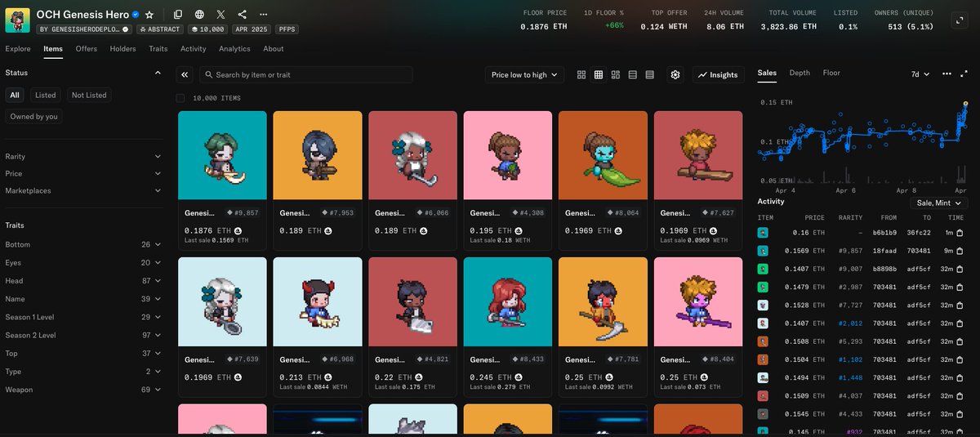Collapse the filter sidebar with double-chevron

pyautogui.click(x=185, y=75)
